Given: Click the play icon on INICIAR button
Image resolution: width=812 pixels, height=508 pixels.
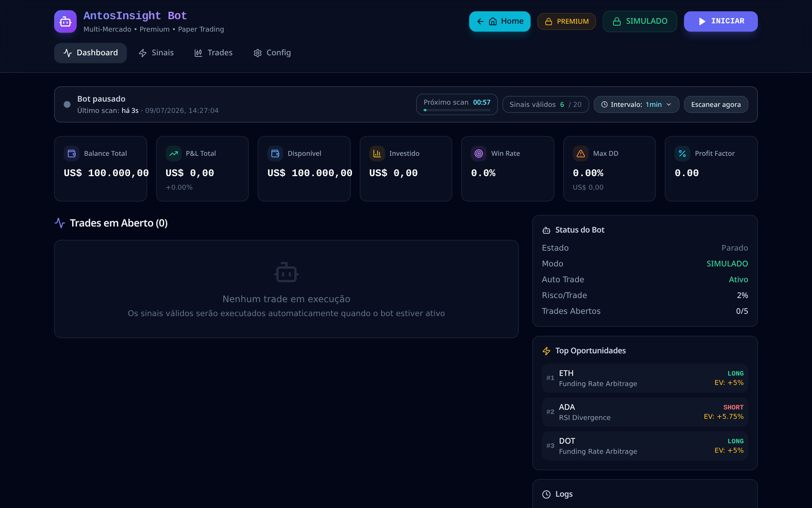Looking at the screenshot, I should pyautogui.click(x=702, y=21).
